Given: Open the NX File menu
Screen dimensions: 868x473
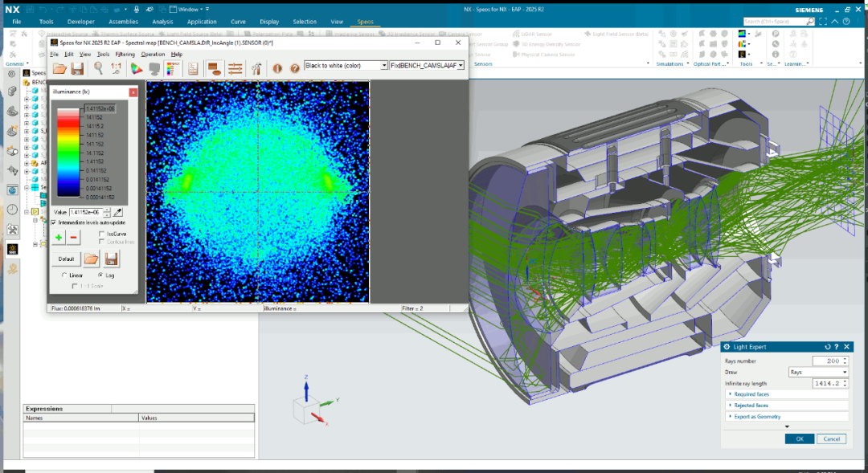Looking at the screenshot, I should point(17,22).
